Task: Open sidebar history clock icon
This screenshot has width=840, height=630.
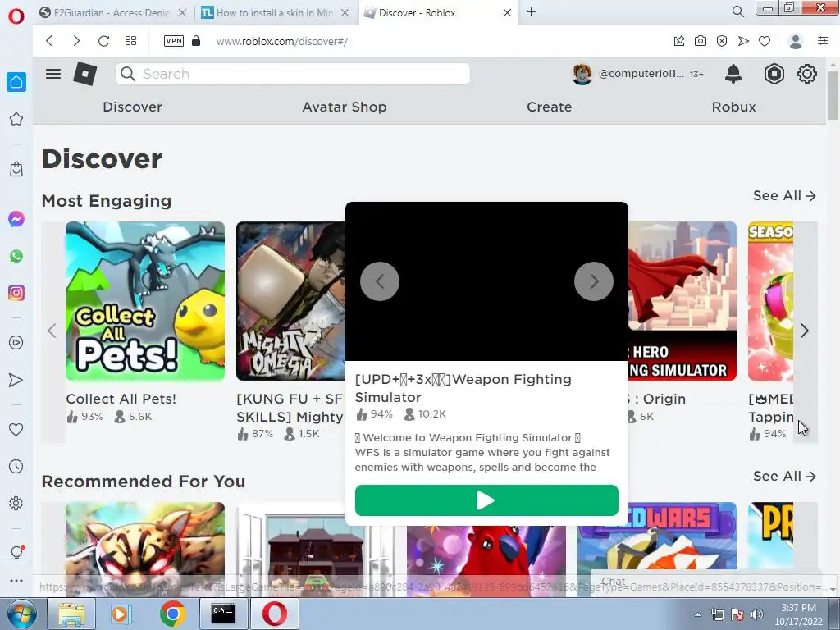Action: 16,467
